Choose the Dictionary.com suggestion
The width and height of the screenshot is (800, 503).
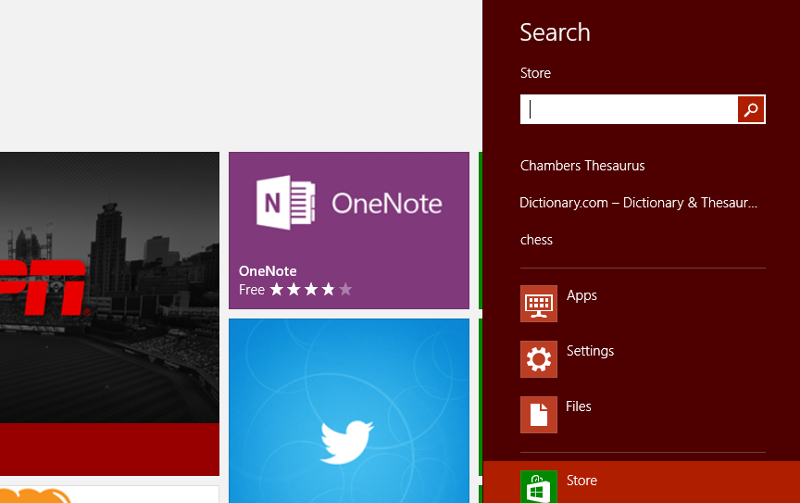pos(638,203)
